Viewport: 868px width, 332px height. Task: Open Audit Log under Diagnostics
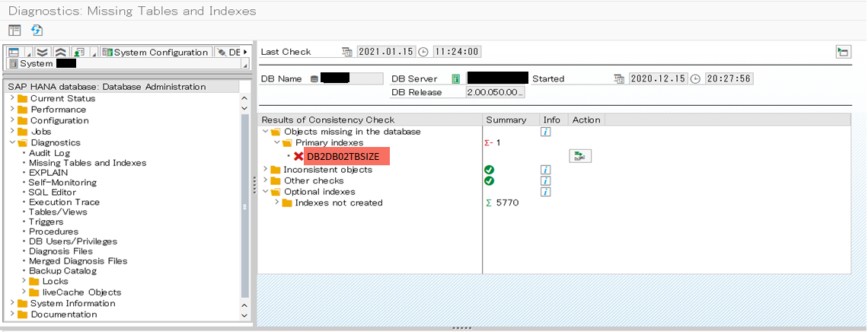coord(49,153)
